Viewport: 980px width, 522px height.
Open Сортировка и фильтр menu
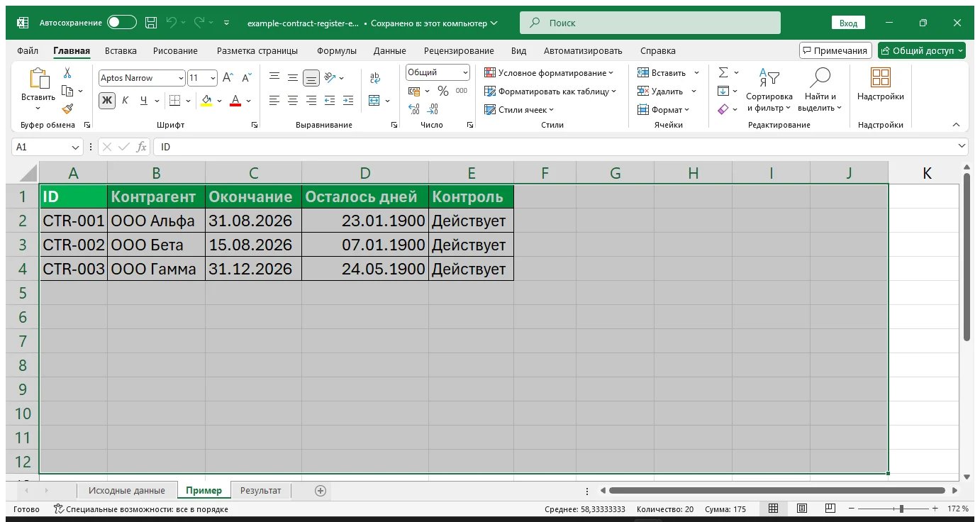coord(769,91)
